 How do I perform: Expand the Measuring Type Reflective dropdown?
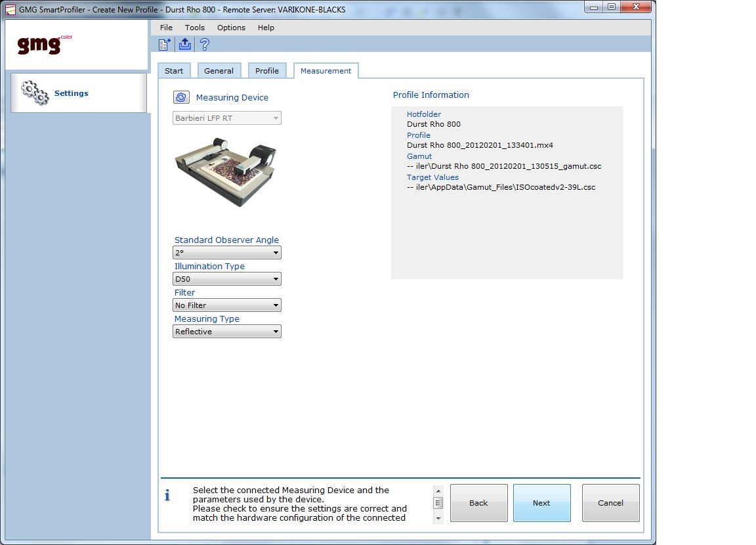click(226, 332)
